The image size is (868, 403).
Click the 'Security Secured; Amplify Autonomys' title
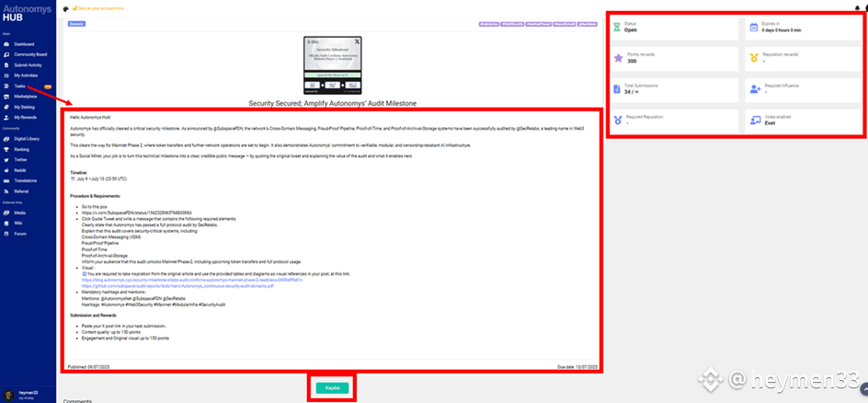332,104
